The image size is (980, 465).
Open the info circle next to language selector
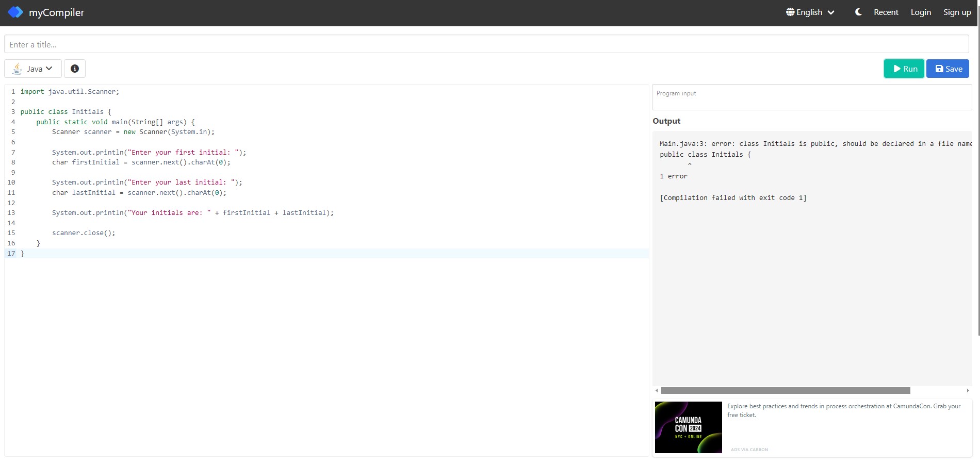click(x=75, y=68)
